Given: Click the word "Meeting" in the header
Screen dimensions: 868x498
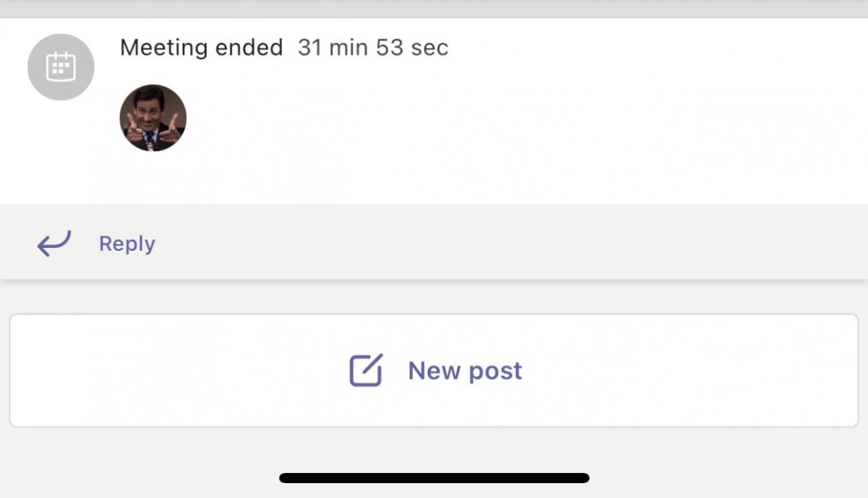Looking at the screenshot, I should tap(164, 47).
